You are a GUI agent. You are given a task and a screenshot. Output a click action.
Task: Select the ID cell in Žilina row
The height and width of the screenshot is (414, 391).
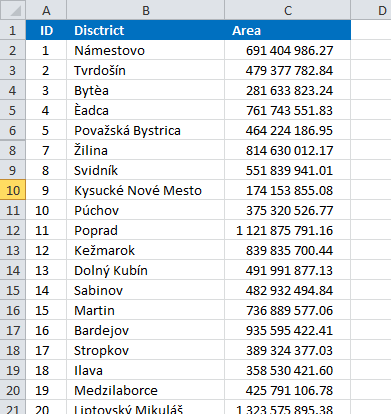46,150
